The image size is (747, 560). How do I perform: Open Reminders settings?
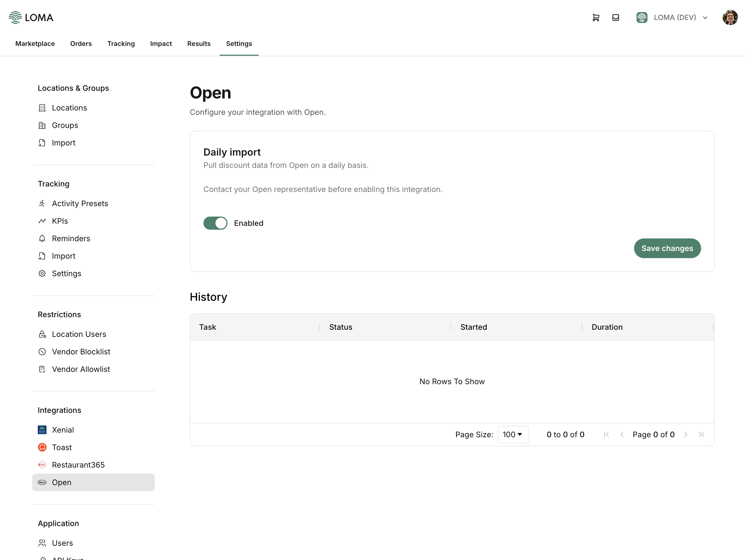tap(71, 238)
